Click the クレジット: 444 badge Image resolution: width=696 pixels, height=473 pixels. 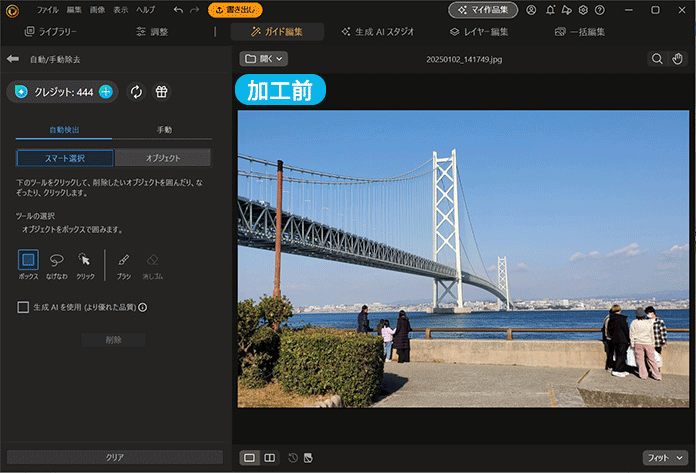pos(62,92)
